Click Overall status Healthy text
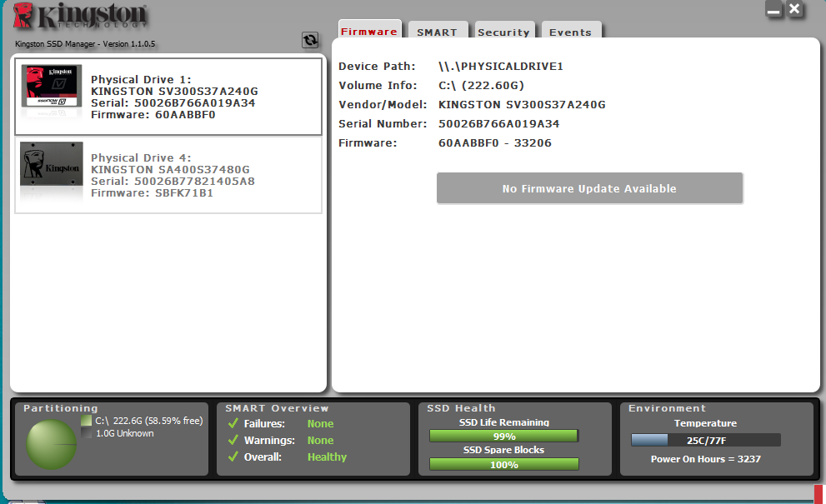Screen dimensions: 826x504 coord(327,457)
